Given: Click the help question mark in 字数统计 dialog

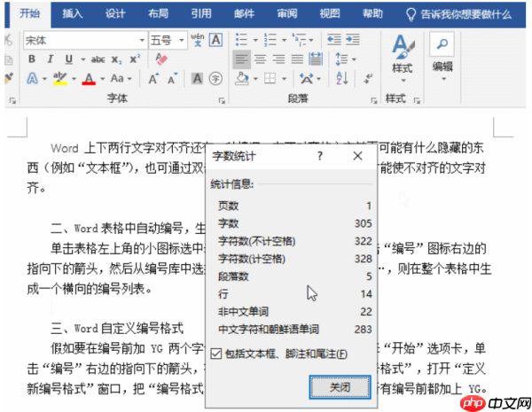Looking at the screenshot, I should [320, 156].
